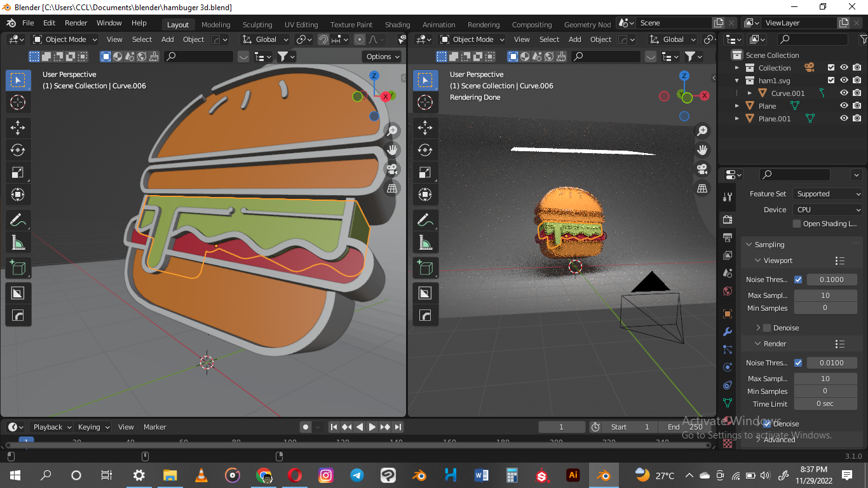Switch to the Modeling workspace tab
The height and width of the screenshot is (488, 868).
point(216,25)
